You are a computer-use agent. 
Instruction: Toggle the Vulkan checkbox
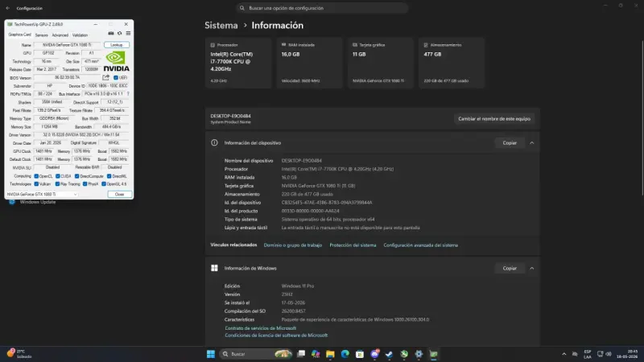(36, 184)
